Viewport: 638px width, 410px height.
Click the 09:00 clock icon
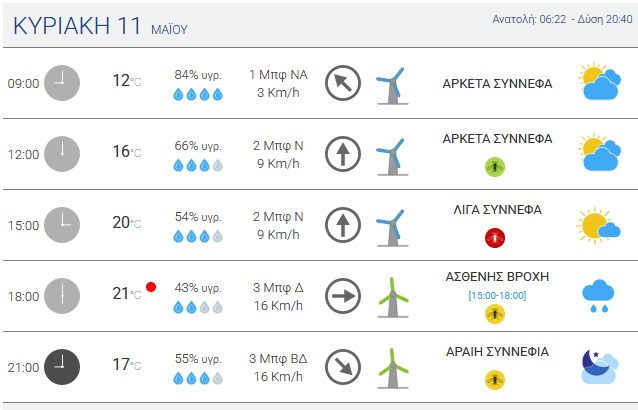point(62,83)
